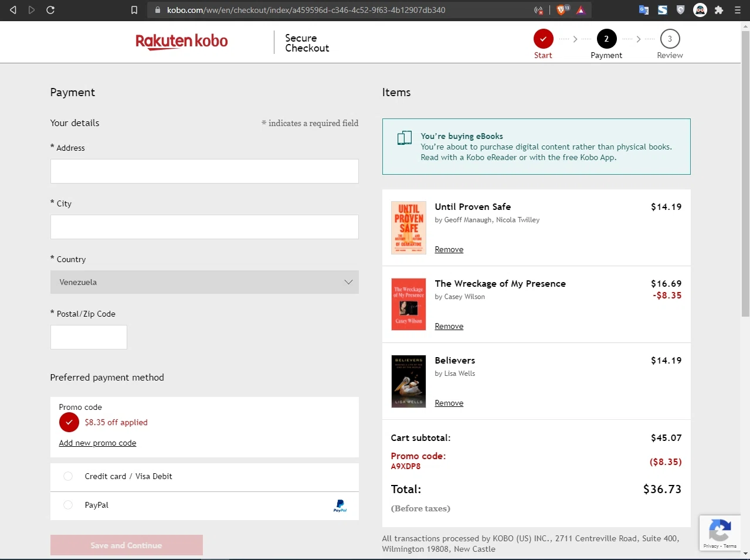This screenshot has width=750, height=560.
Task: Click the PayPal logo icon
Action: [x=340, y=505]
